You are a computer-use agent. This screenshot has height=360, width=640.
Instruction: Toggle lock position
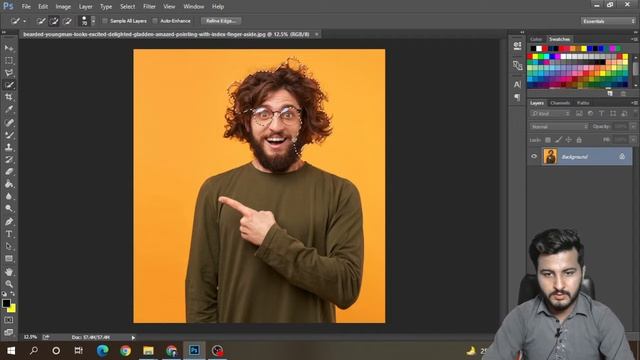pos(568,140)
